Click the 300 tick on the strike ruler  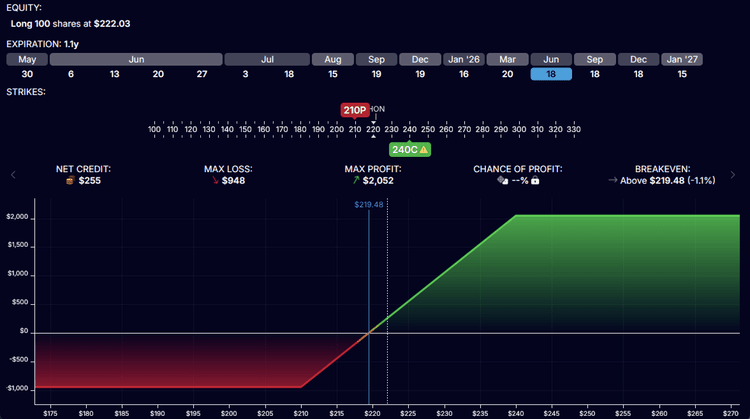coord(519,129)
